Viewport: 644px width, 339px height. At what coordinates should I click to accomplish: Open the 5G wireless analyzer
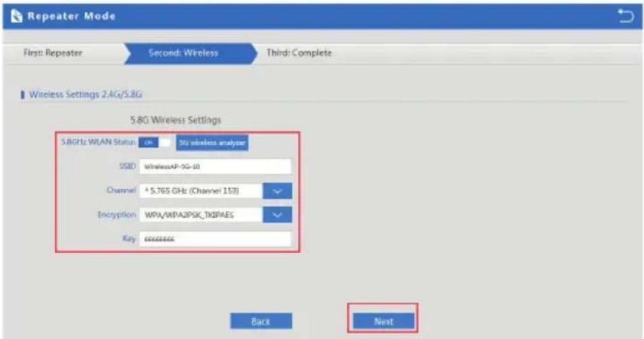coord(212,143)
